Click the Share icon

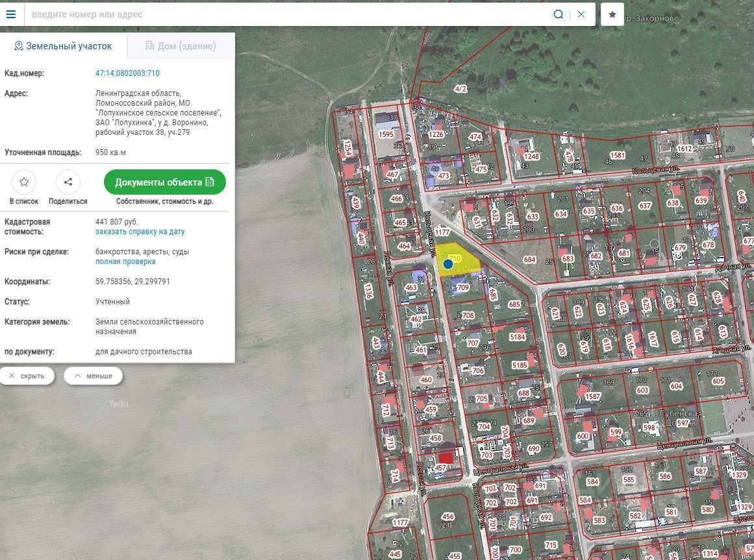point(68,182)
